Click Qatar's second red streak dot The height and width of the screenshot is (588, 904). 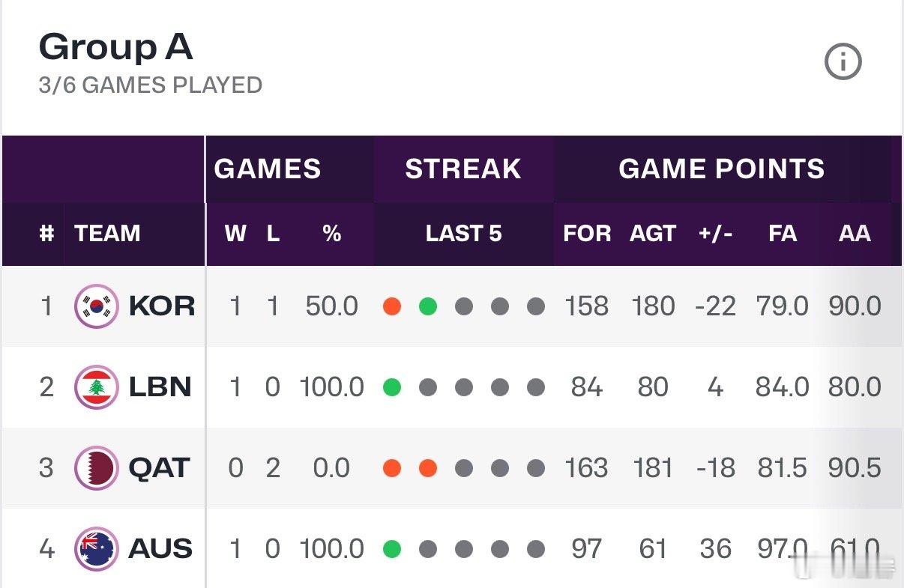[x=428, y=468]
